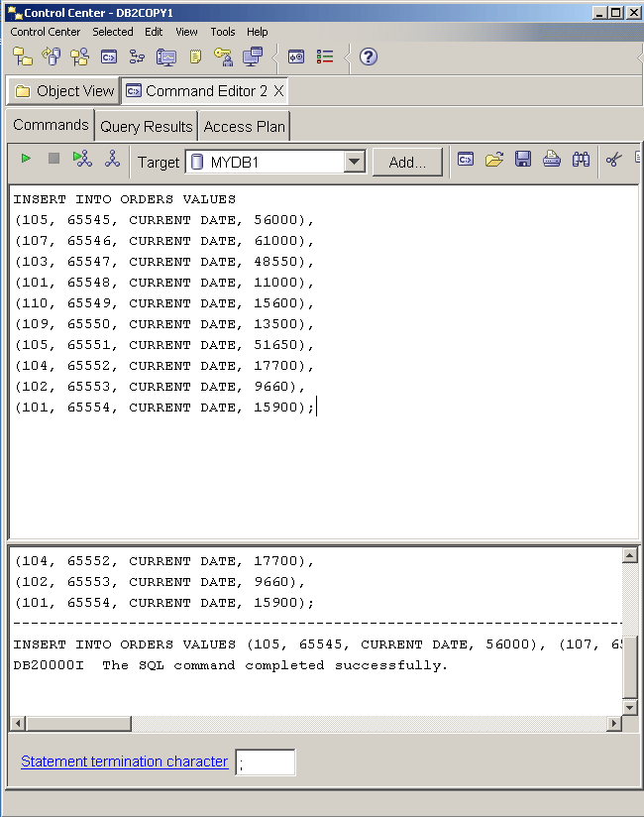Click the output pane vertical scrollbar thumb
Screen dimensions: 644x817
pos(630,666)
